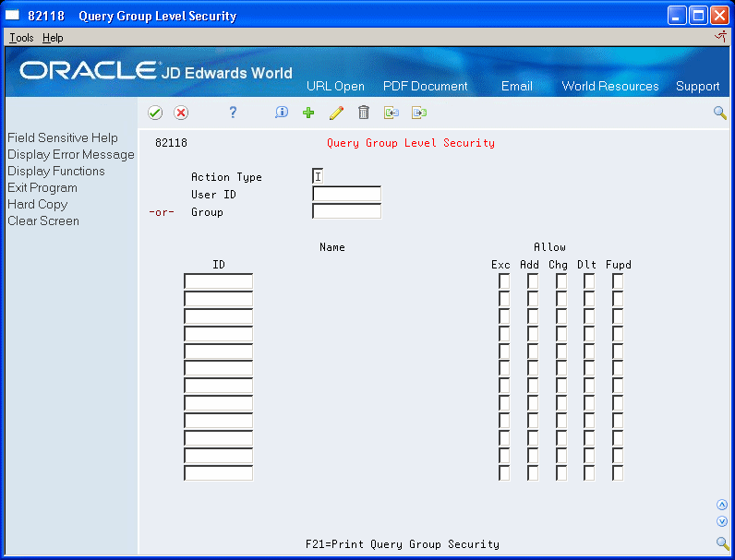
Task: Open the Help menu
Action: [53, 38]
